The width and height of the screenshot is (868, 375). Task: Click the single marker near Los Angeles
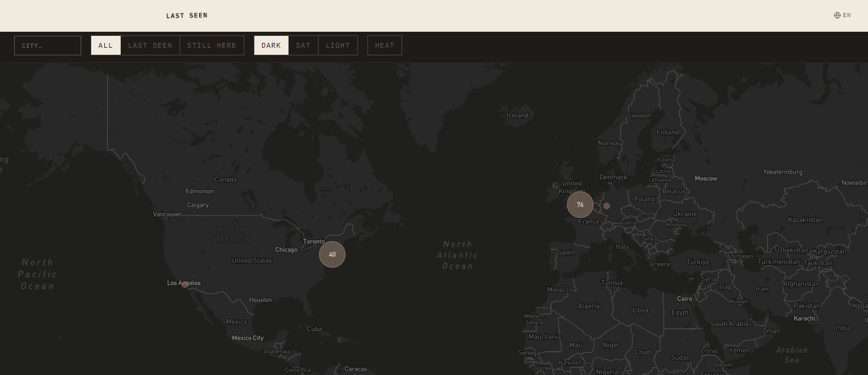[185, 284]
